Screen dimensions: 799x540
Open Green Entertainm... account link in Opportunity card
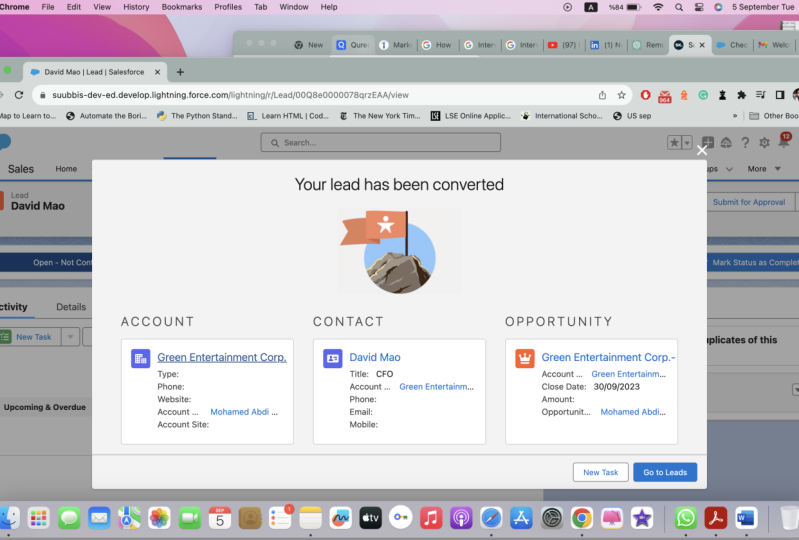pyautogui.click(x=628, y=374)
